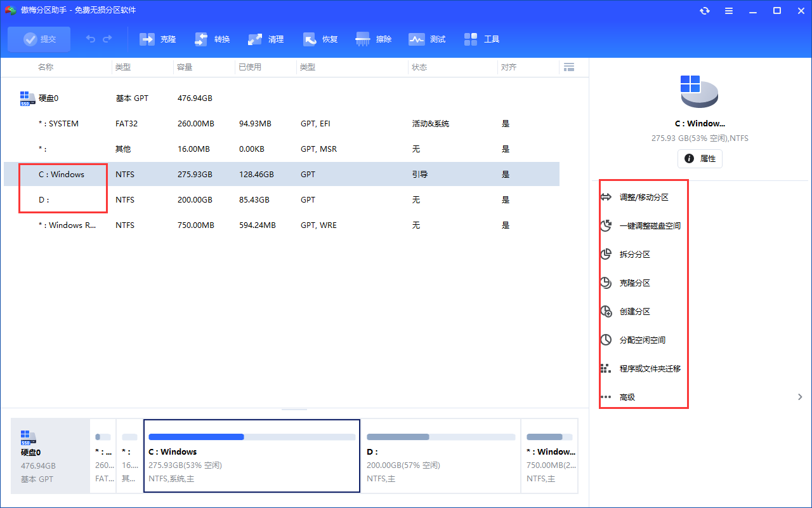Click the 属性 properties button
This screenshot has width=812, height=508.
coord(700,159)
